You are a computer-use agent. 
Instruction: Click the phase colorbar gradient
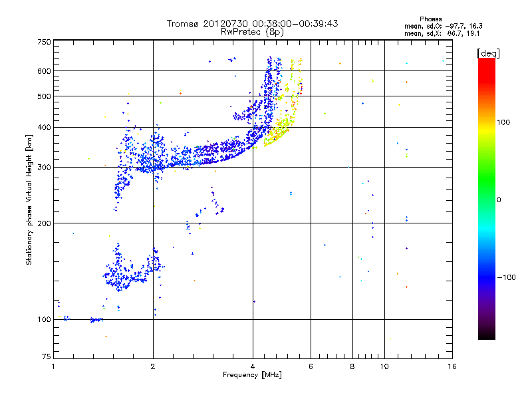(487, 198)
